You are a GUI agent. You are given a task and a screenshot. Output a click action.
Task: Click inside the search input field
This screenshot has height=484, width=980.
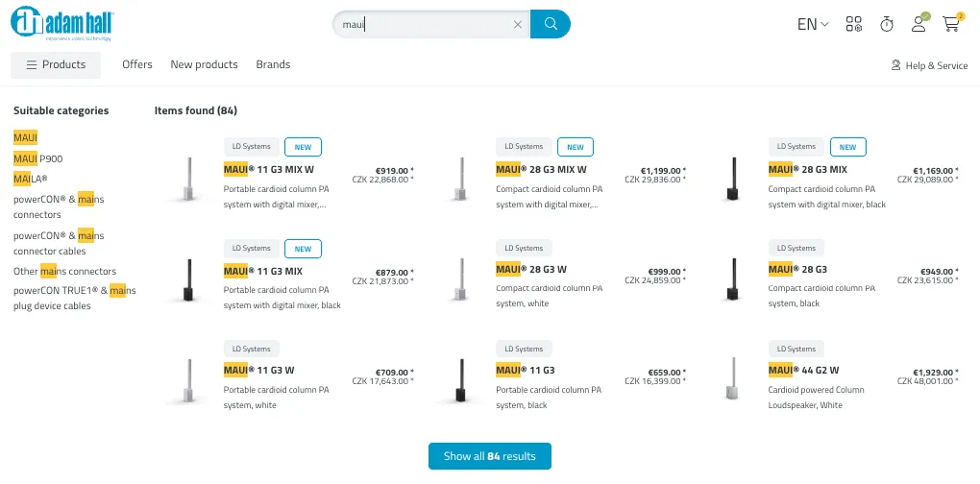423,25
